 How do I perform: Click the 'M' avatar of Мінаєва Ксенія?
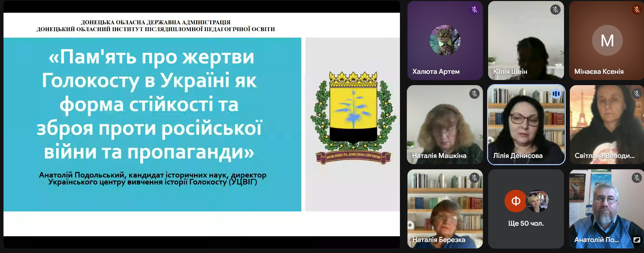coord(607,40)
